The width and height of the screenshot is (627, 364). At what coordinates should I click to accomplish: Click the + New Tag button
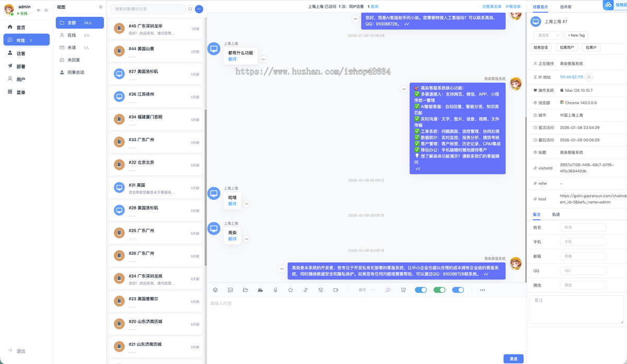(x=575, y=35)
